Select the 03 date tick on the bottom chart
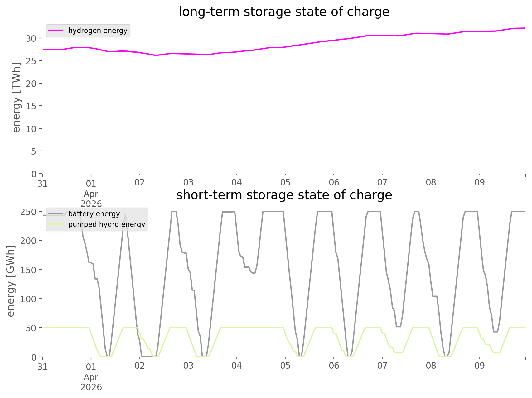 [188, 366]
